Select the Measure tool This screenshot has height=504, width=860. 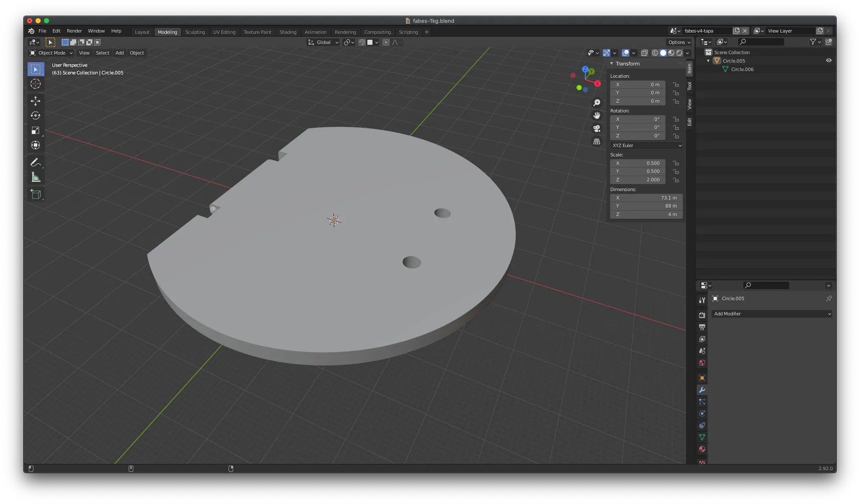[x=36, y=178]
